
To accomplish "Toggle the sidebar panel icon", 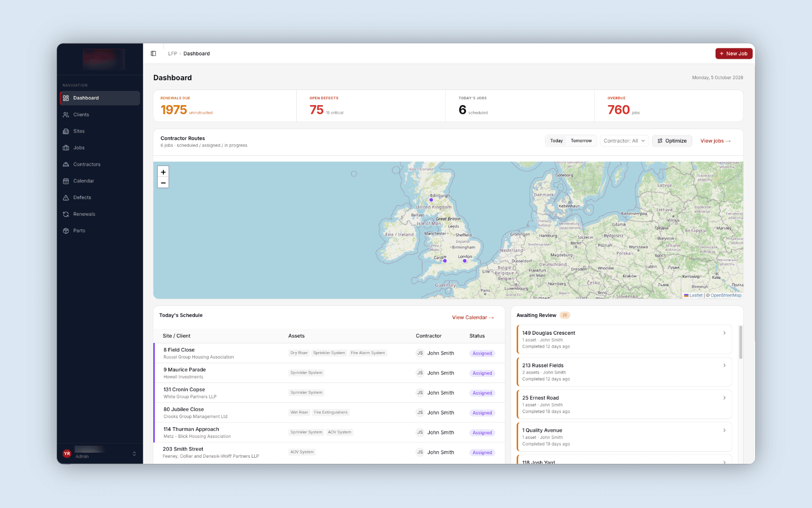I will [x=153, y=53].
